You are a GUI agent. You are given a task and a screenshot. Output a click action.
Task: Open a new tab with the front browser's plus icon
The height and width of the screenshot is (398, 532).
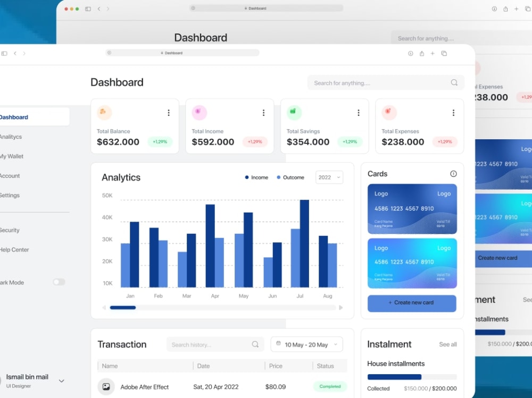click(x=433, y=53)
